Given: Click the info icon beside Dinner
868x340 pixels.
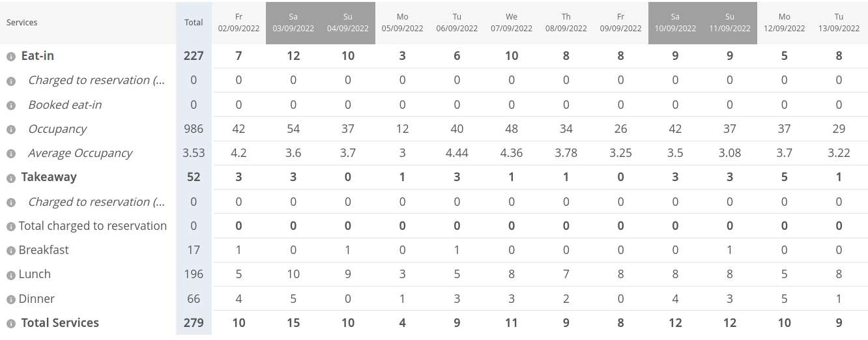Looking at the screenshot, I should point(11,300).
